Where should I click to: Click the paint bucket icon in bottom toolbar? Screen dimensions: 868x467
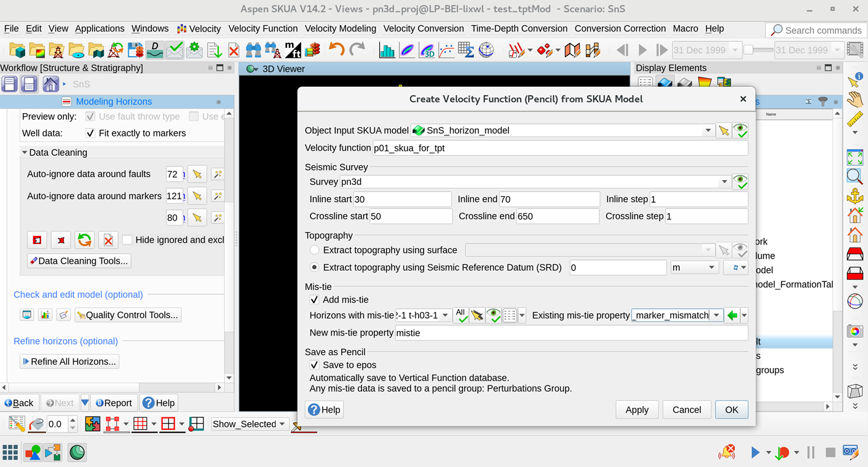[37, 424]
